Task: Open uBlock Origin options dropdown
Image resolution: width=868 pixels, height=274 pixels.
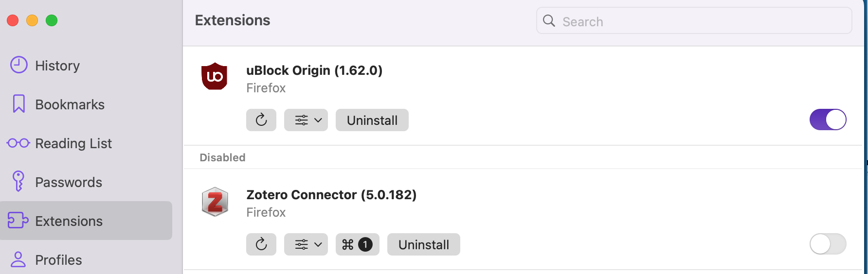Action: pos(306,120)
